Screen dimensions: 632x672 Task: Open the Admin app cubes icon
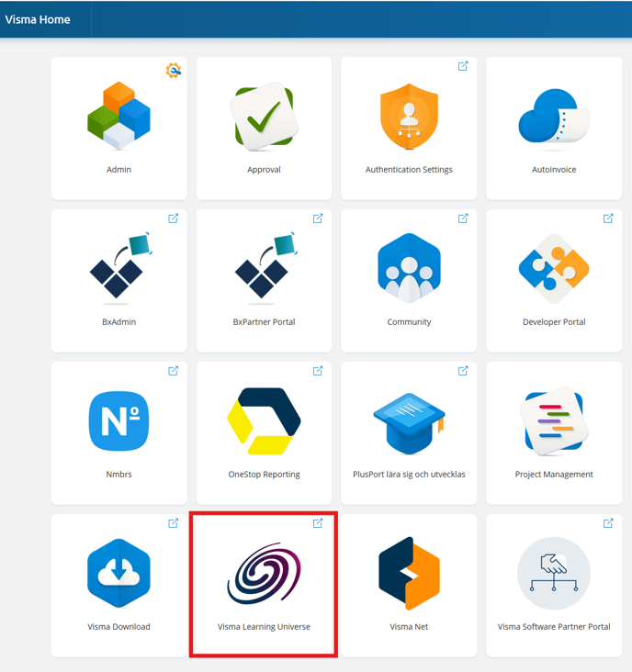coord(118,116)
